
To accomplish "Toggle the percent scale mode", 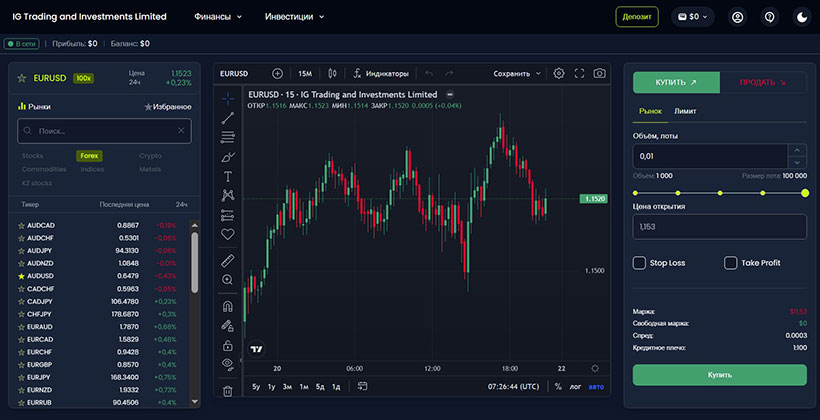I will 558,387.
